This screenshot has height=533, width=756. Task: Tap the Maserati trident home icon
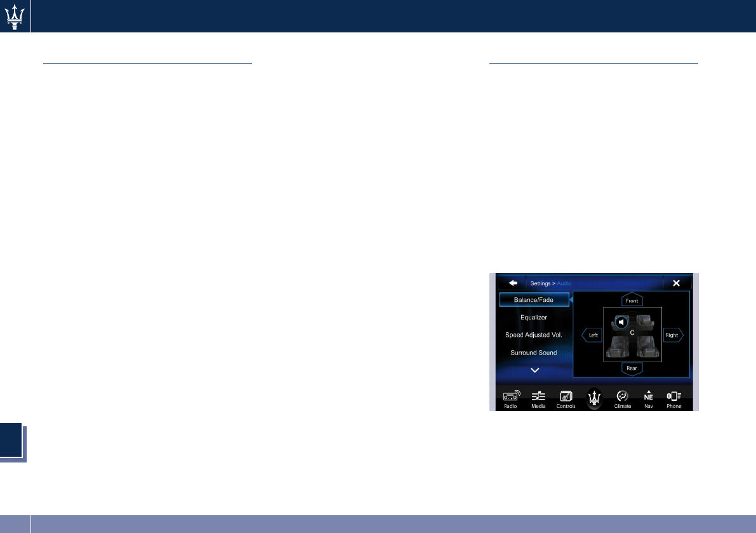[594, 398]
